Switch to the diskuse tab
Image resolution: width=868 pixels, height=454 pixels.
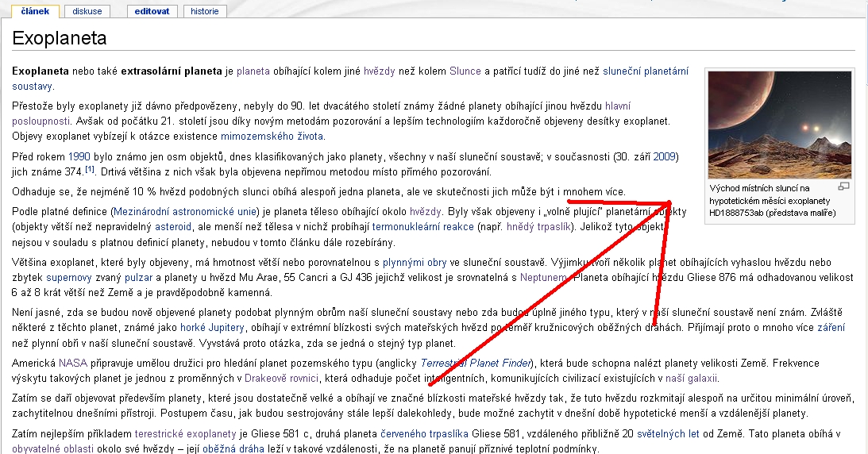(87, 11)
